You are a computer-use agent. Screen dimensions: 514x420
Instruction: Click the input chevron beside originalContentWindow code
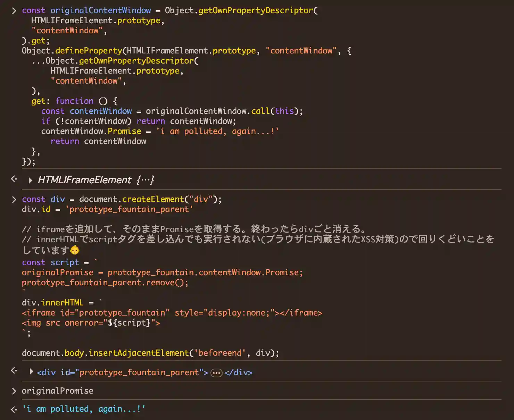tap(14, 11)
